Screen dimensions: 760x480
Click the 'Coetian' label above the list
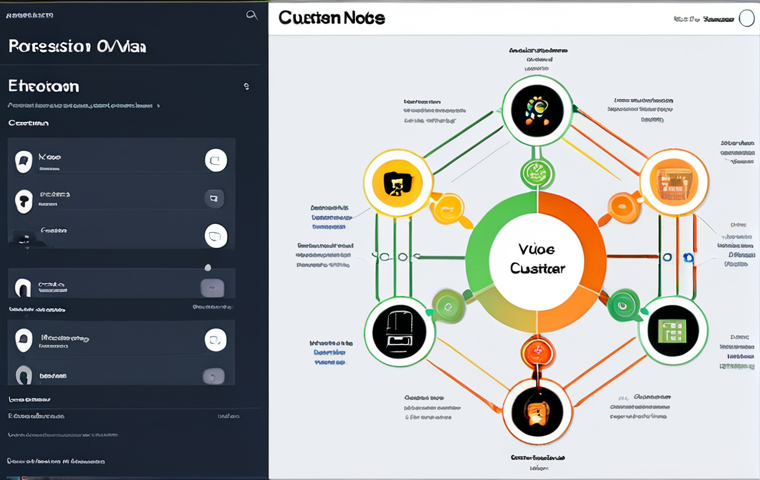[x=28, y=123]
